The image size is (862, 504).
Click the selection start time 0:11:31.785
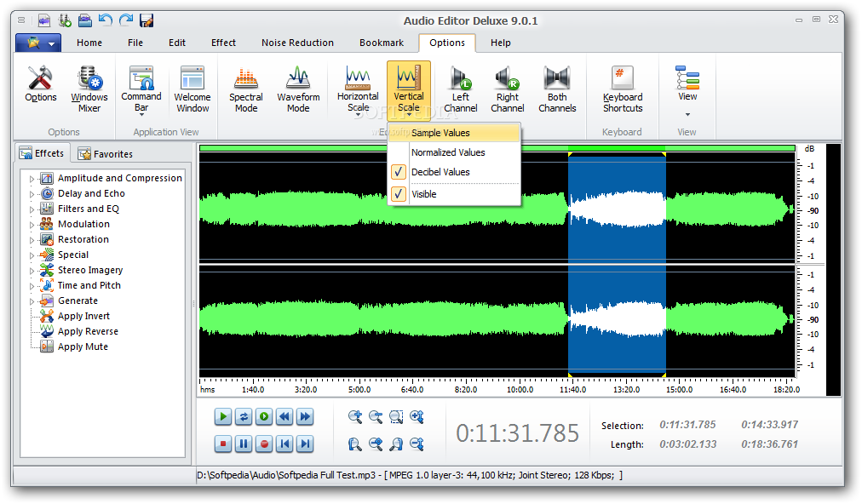(687, 425)
